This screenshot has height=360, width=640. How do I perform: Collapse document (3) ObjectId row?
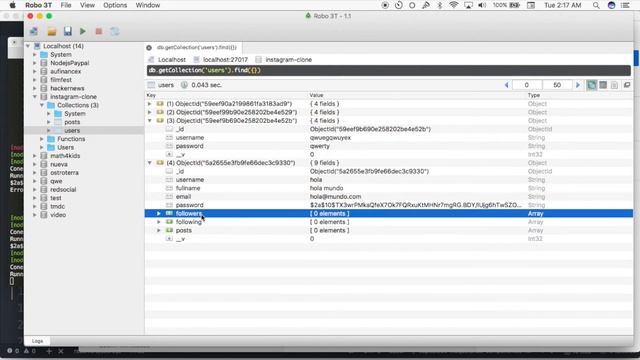tap(149, 121)
